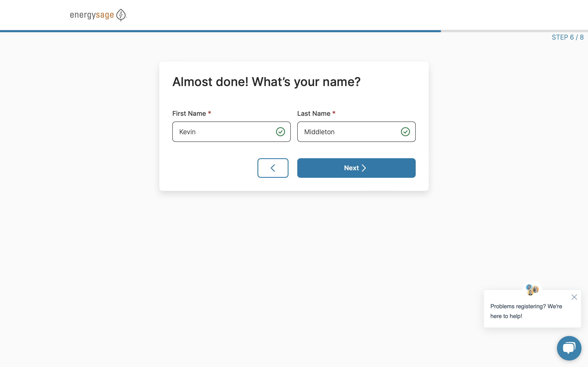Go back using the left chevron button

(273, 168)
